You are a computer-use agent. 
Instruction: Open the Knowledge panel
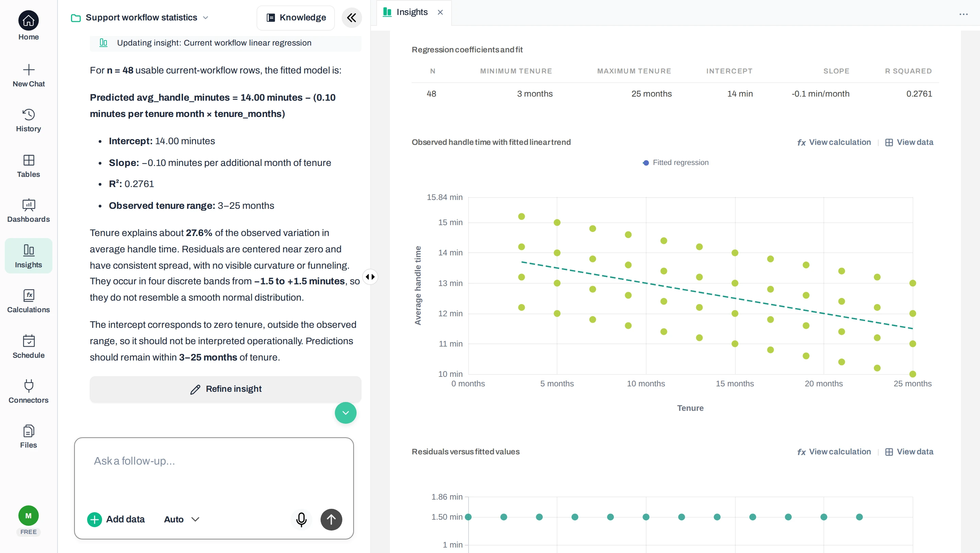coord(296,17)
